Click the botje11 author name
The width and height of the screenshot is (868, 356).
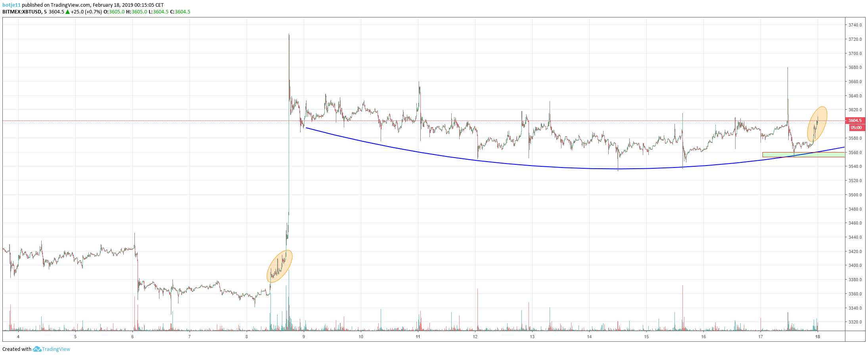pyautogui.click(x=11, y=5)
